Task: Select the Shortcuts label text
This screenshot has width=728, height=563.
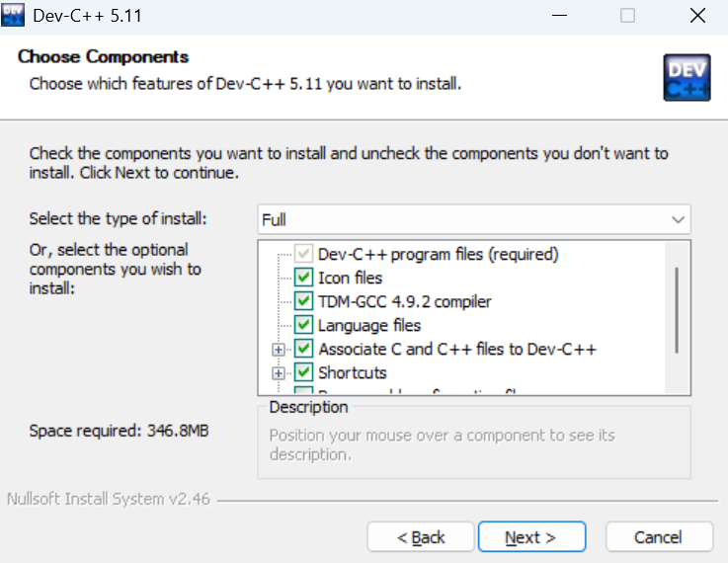Action: point(353,372)
